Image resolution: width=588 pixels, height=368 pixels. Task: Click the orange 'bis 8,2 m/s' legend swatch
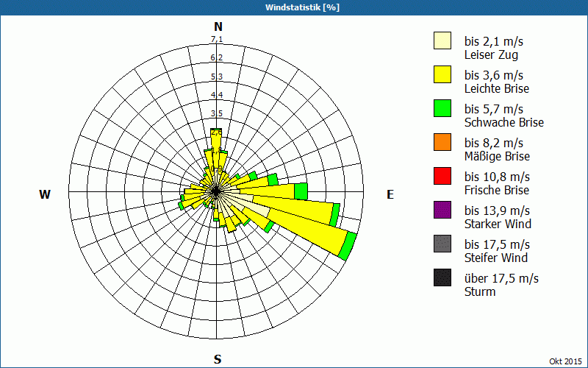point(442,142)
